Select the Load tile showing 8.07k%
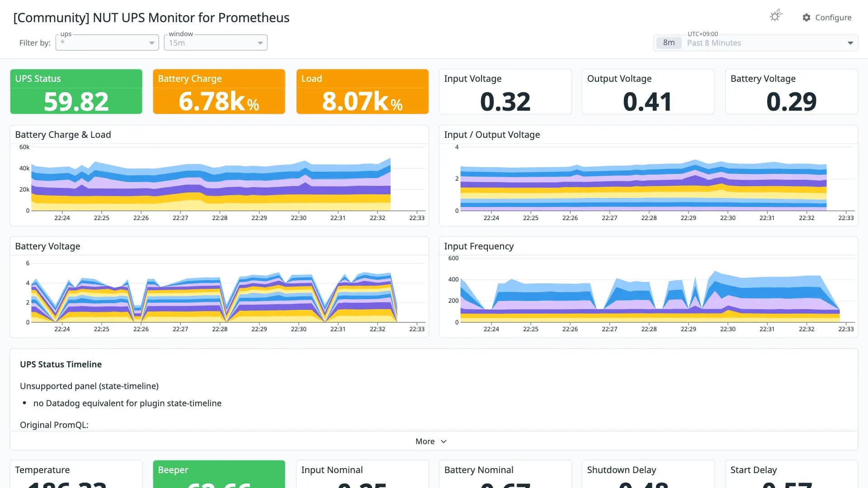Image resolution: width=868 pixels, height=488 pixels. (362, 92)
